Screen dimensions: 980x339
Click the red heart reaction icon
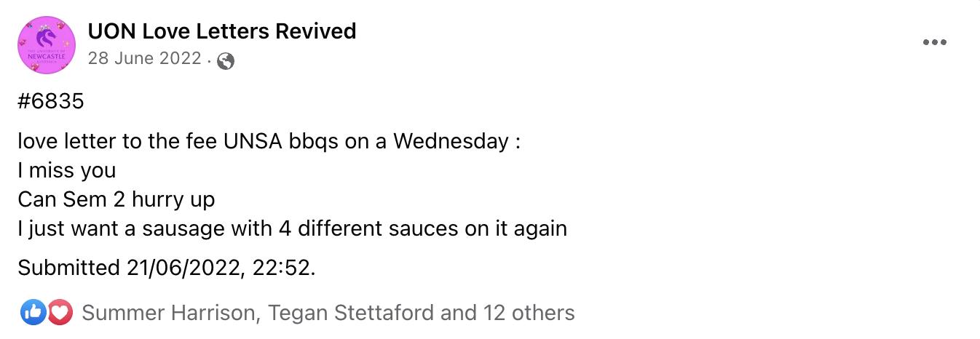(x=60, y=314)
